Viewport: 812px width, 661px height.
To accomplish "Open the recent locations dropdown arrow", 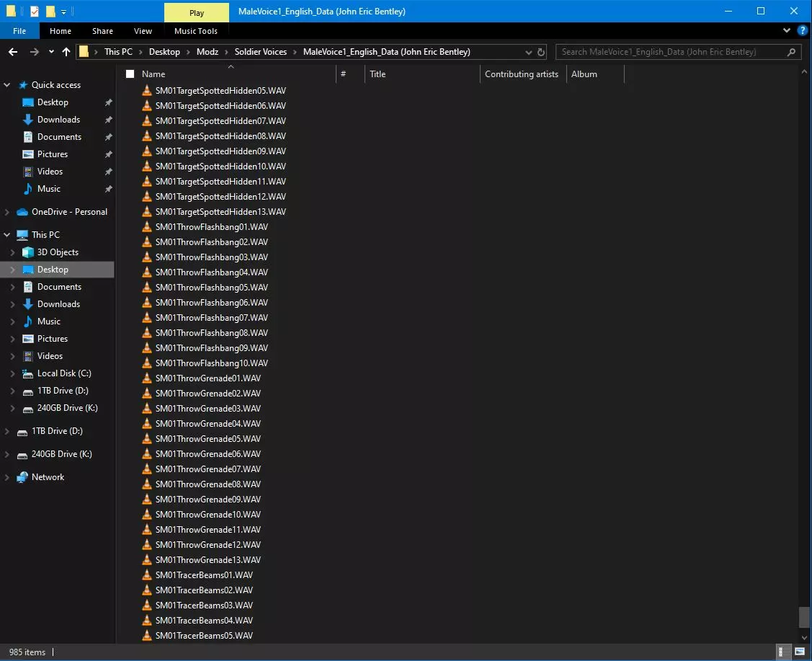I will [x=50, y=52].
